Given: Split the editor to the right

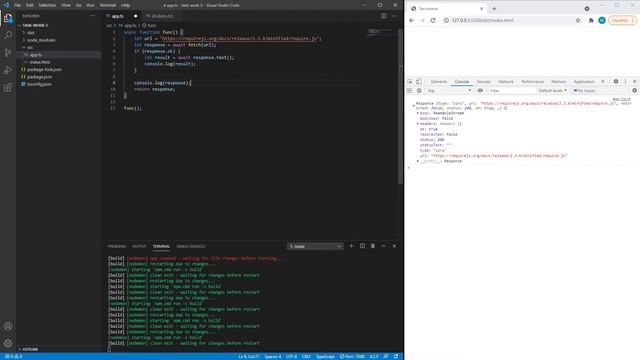Looking at the screenshot, I should coord(384,16).
